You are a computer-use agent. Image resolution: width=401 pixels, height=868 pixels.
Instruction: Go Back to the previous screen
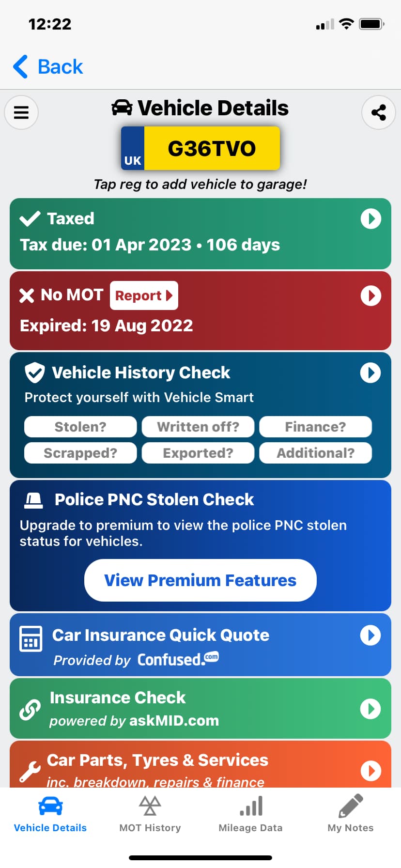point(48,67)
